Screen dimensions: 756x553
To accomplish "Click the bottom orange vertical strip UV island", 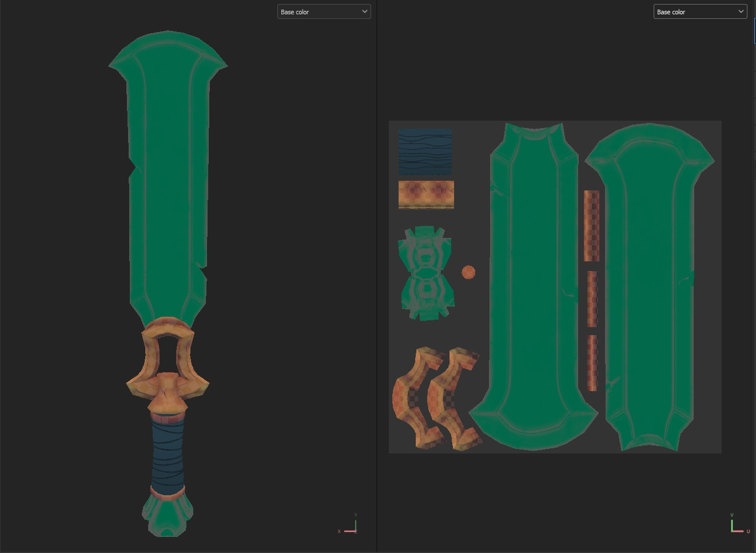I will 592,363.
